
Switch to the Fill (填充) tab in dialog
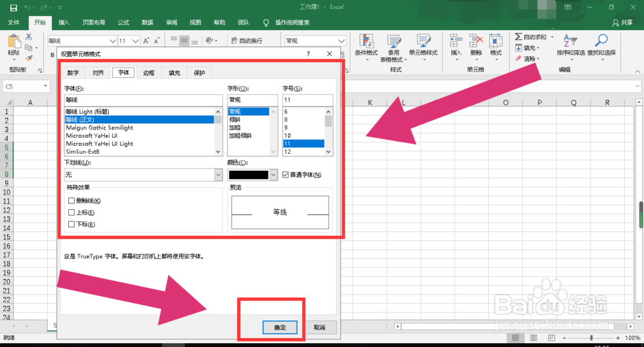click(x=174, y=73)
